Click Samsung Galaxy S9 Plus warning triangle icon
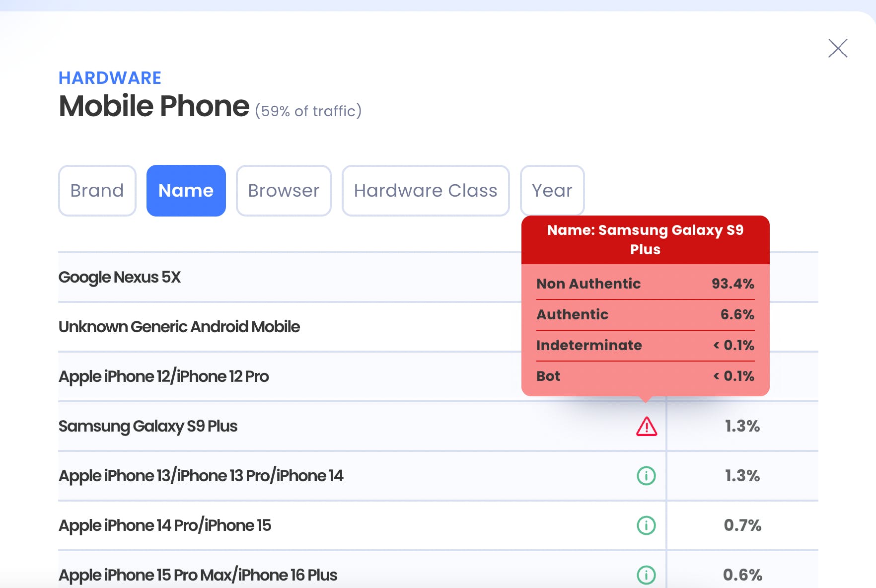 click(647, 426)
